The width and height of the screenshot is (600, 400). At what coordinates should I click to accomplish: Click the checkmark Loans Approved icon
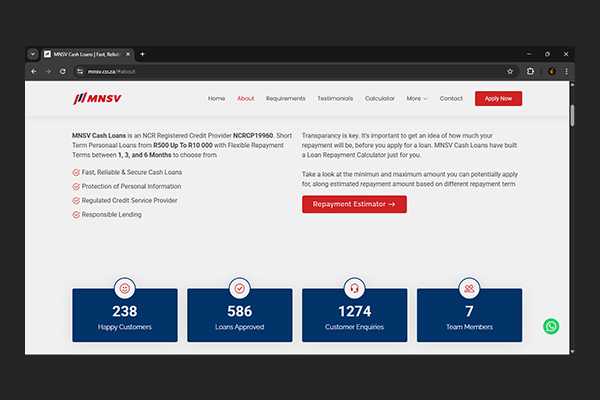coord(240,288)
